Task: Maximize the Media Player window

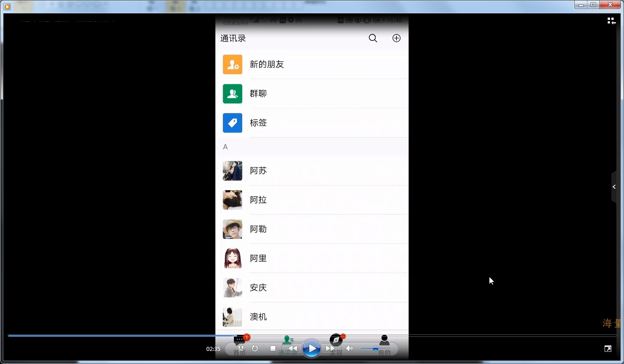Action: pyautogui.click(x=593, y=5)
